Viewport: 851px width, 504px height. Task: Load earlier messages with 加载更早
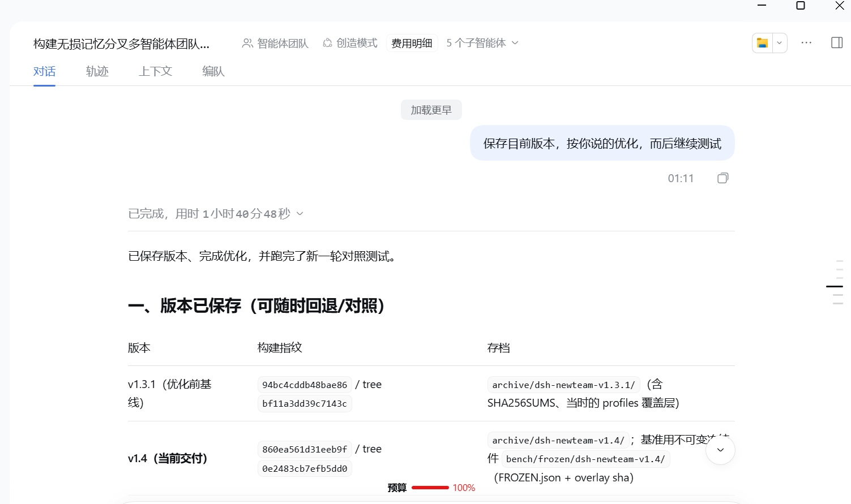coord(431,110)
